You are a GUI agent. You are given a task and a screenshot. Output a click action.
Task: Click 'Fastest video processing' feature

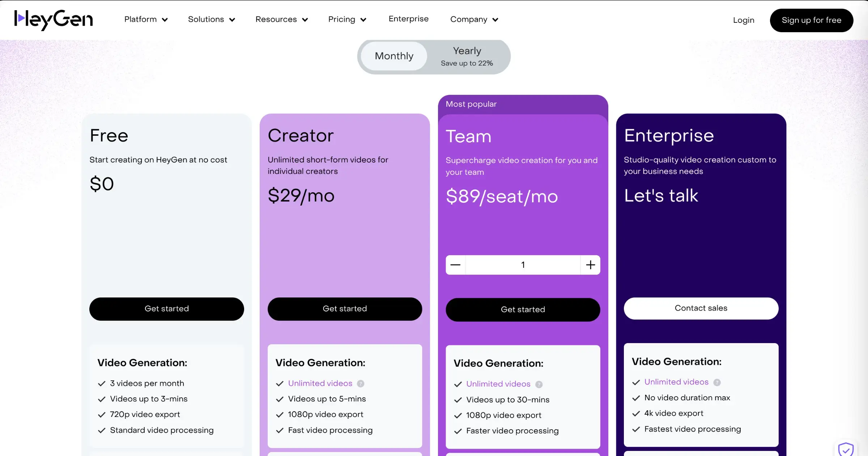(693, 429)
